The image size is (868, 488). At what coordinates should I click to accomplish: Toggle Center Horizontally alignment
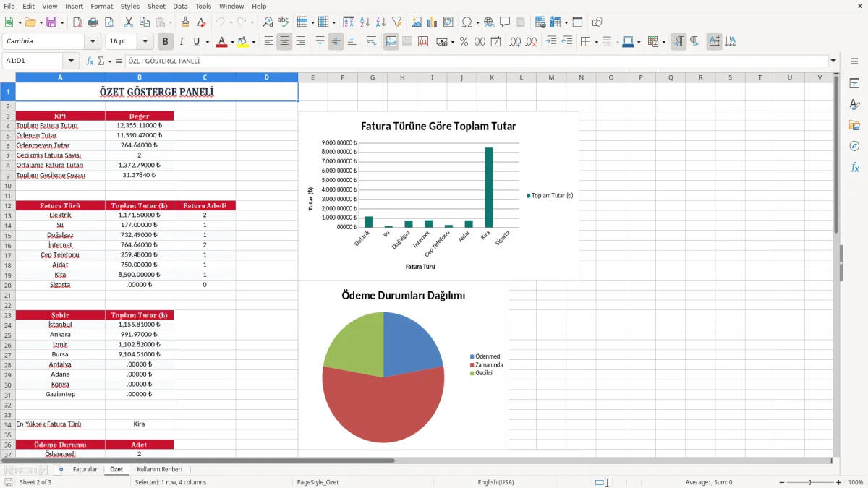(x=284, y=42)
